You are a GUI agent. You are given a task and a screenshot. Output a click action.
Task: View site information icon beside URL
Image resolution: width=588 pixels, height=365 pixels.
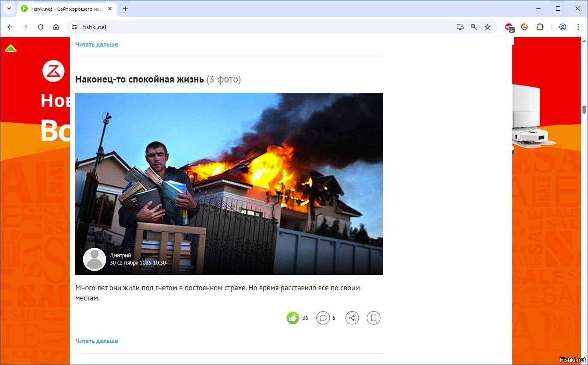74,27
